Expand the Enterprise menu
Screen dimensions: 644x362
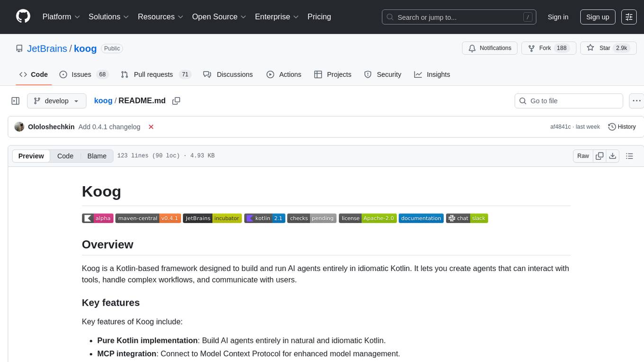pos(277,17)
